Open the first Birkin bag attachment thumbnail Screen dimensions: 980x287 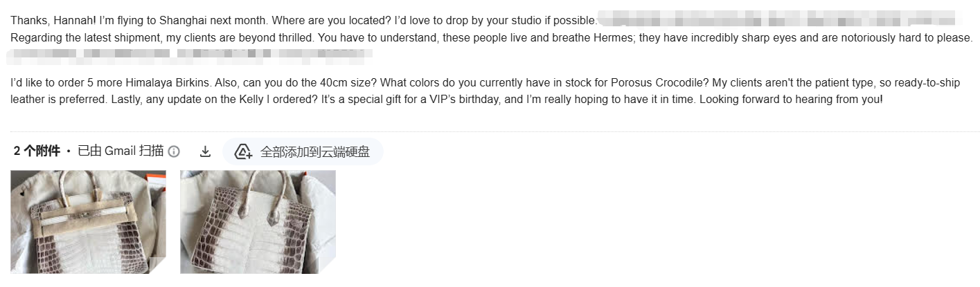88,222
